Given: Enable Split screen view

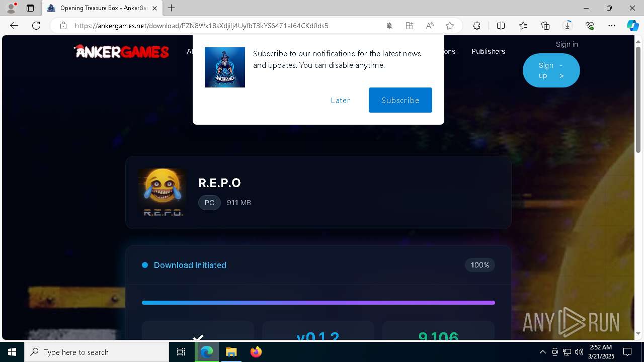Looking at the screenshot, I should coord(501,26).
